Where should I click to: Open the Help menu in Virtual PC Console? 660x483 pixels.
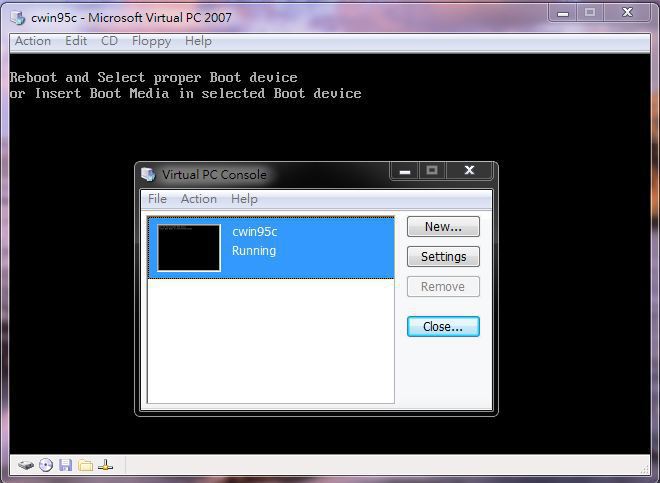244,199
